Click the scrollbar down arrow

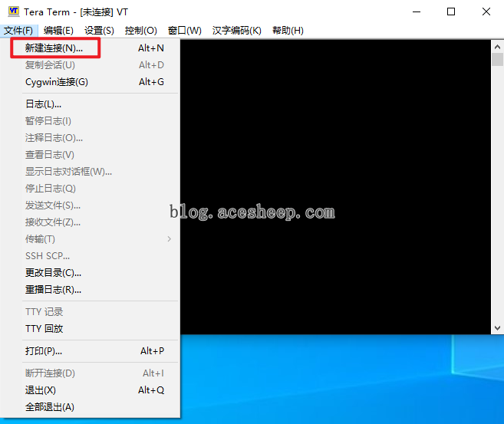pyautogui.click(x=497, y=328)
